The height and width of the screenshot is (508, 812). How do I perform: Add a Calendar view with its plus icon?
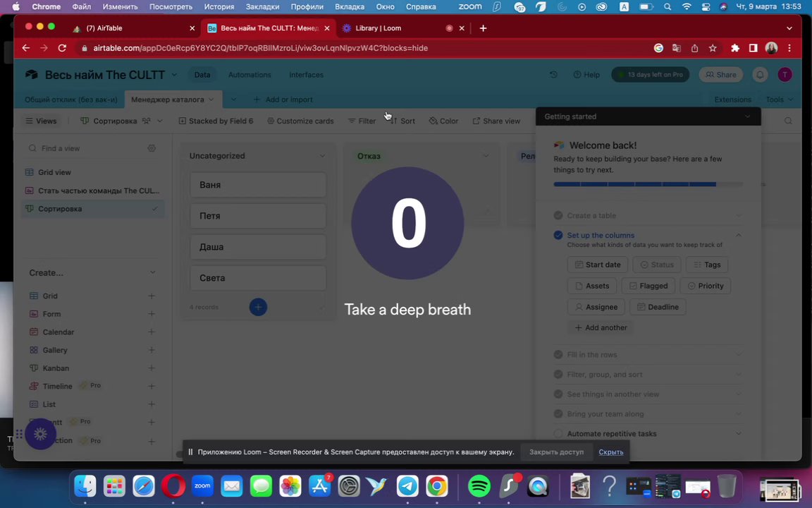pyautogui.click(x=152, y=332)
